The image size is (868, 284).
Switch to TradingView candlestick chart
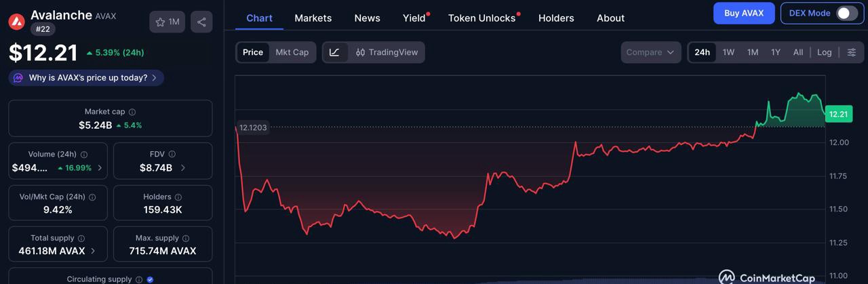387,52
